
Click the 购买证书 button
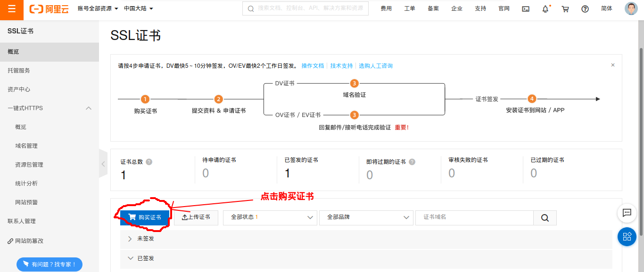coord(145,217)
